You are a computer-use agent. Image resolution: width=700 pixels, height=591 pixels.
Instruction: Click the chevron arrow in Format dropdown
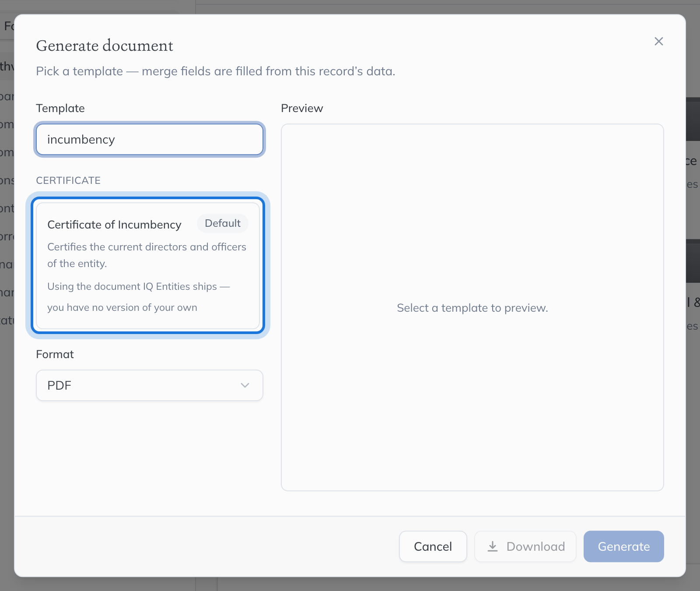click(x=245, y=385)
